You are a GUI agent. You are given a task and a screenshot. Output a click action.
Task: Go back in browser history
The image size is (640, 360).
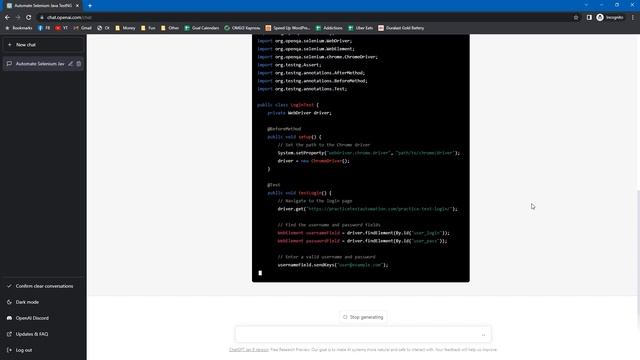coord(7,18)
